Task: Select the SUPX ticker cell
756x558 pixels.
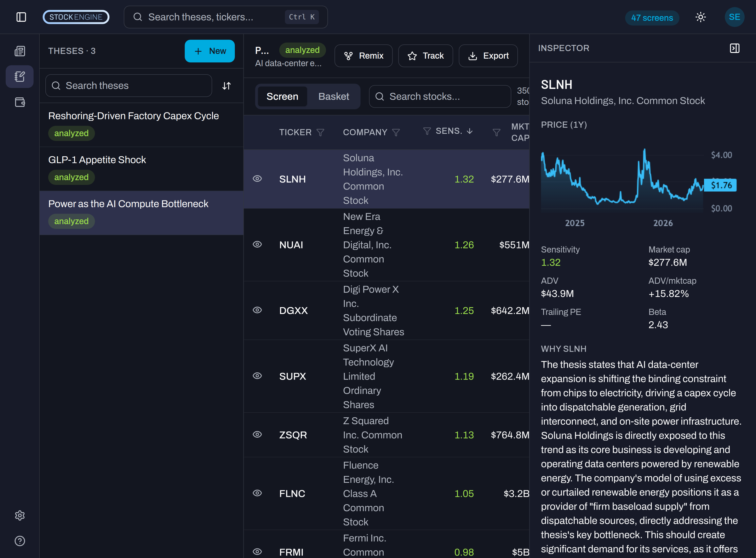Action: (292, 376)
